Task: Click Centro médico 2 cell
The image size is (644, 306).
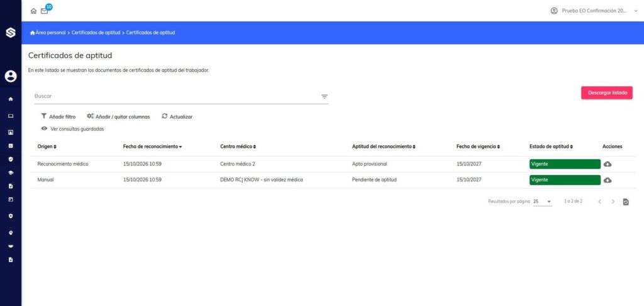Action: (237, 164)
